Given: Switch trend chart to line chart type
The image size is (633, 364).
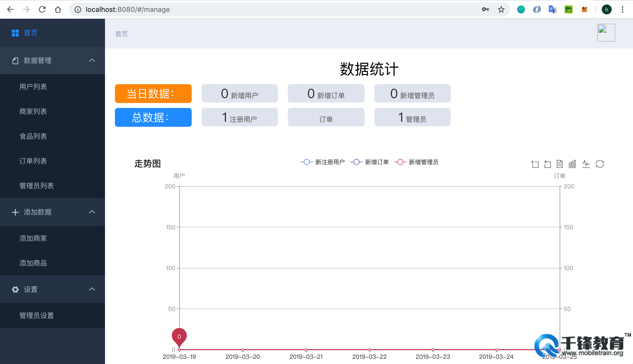Looking at the screenshot, I should click(586, 164).
